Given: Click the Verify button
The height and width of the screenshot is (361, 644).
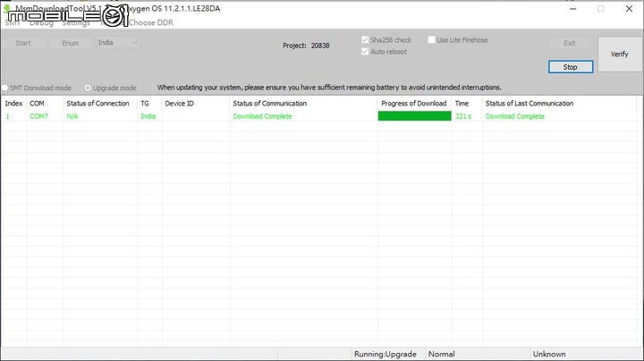Looking at the screenshot, I should click(x=619, y=55).
